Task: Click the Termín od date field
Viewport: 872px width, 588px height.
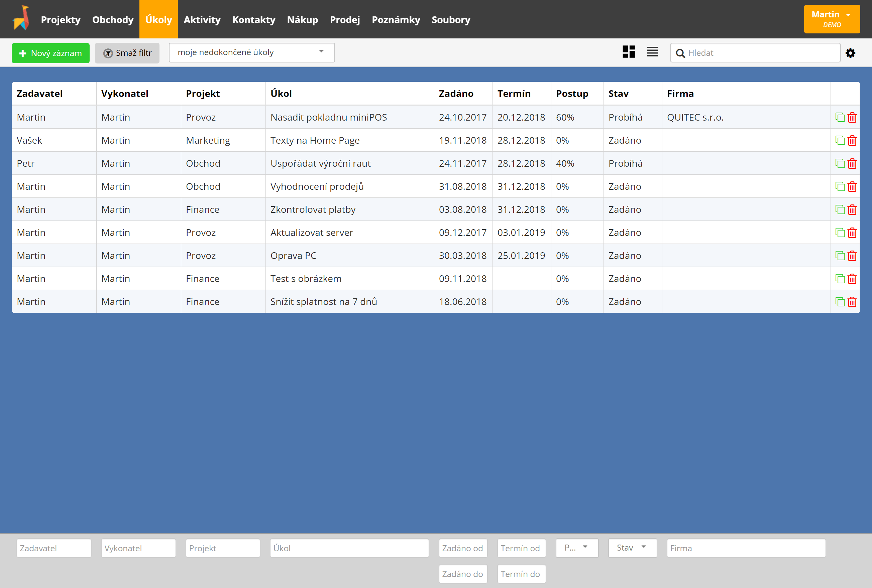Action: coord(522,548)
